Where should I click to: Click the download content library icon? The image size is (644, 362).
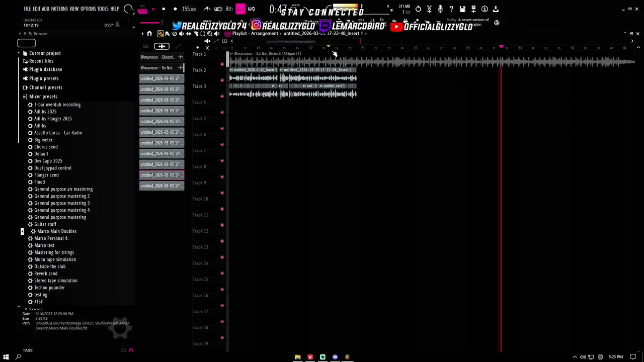point(496,9)
